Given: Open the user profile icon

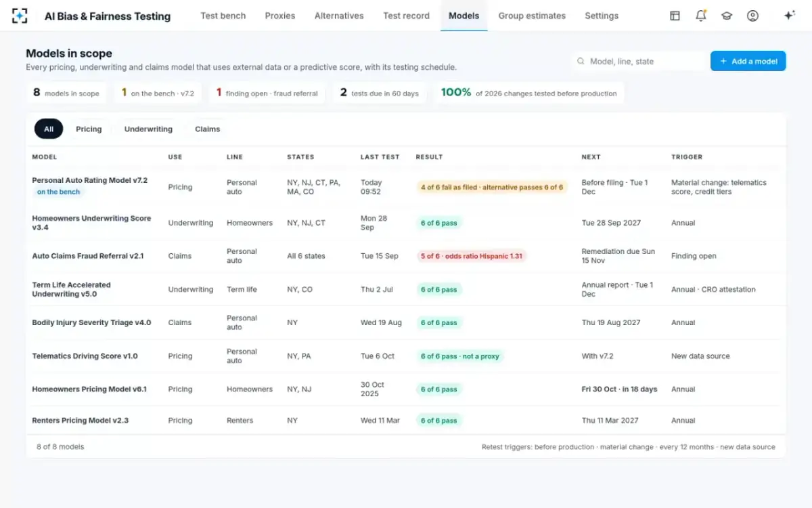Looking at the screenshot, I should click(752, 16).
